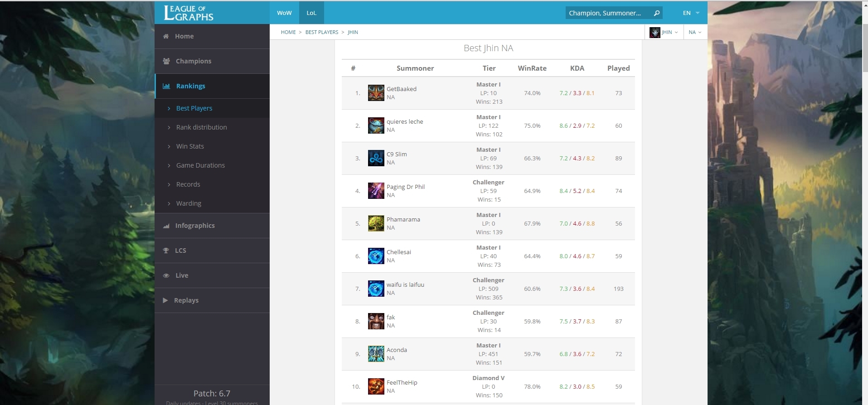Click the Infographics area chart icon
The width and height of the screenshot is (868, 405).
[166, 226]
